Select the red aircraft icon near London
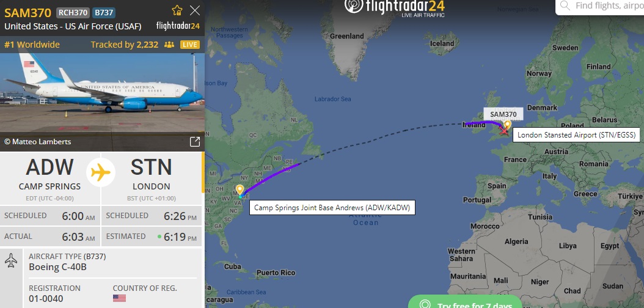The image size is (644, 308). (x=503, y=131)
